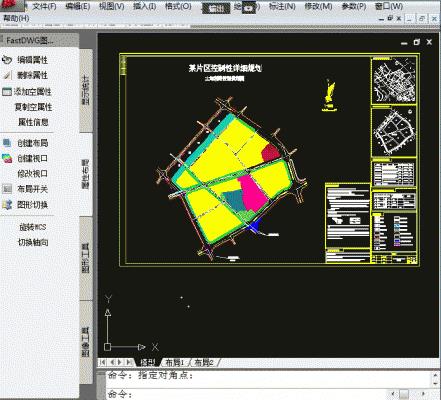Click the 编辑属性 icon in side panel
This screenshot has height=400, width=441.
[x=7, y=60]
